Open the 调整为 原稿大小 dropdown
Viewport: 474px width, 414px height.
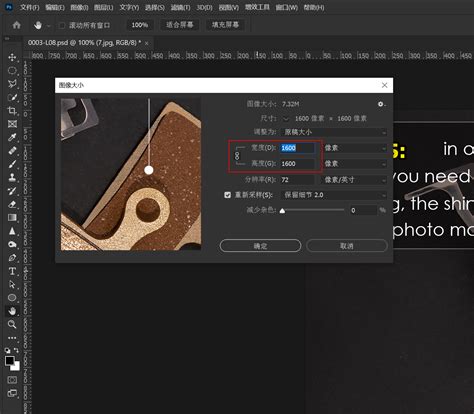click(334, 132)
